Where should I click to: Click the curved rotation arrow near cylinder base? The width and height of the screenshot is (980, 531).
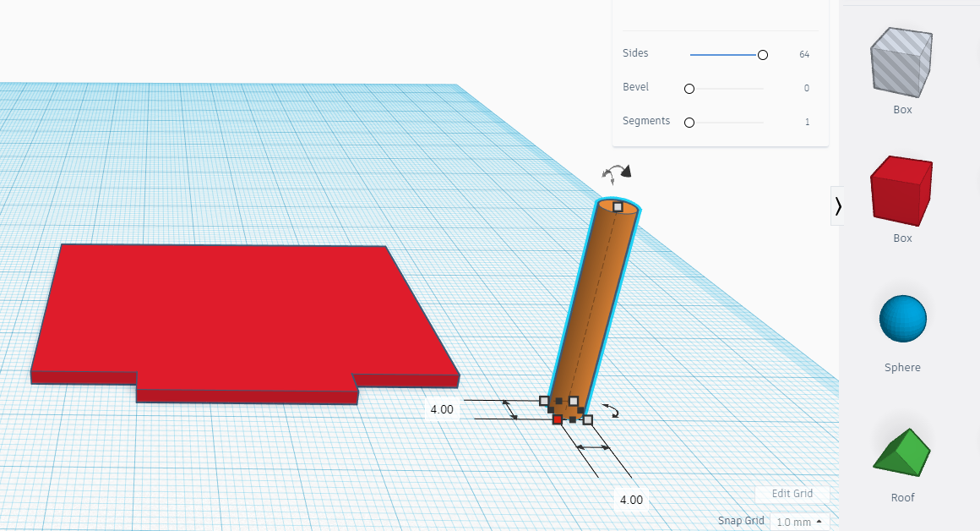[x=613, y=413]
